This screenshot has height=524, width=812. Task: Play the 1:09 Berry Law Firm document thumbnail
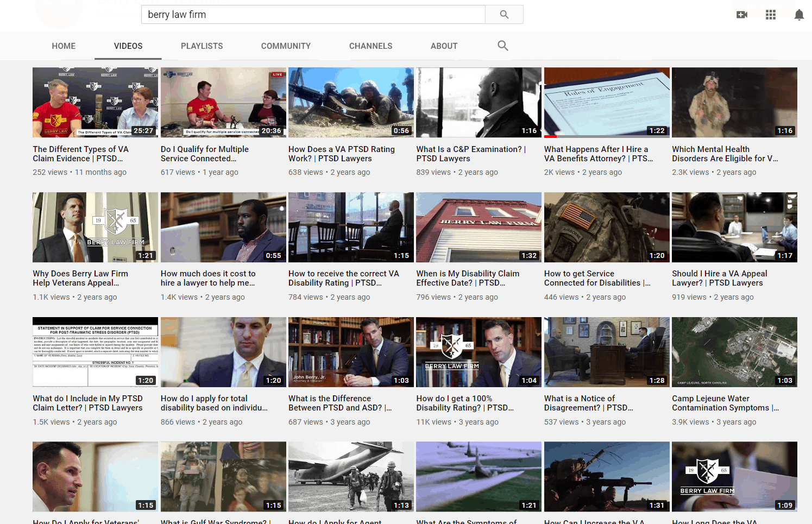coord(734,477)
